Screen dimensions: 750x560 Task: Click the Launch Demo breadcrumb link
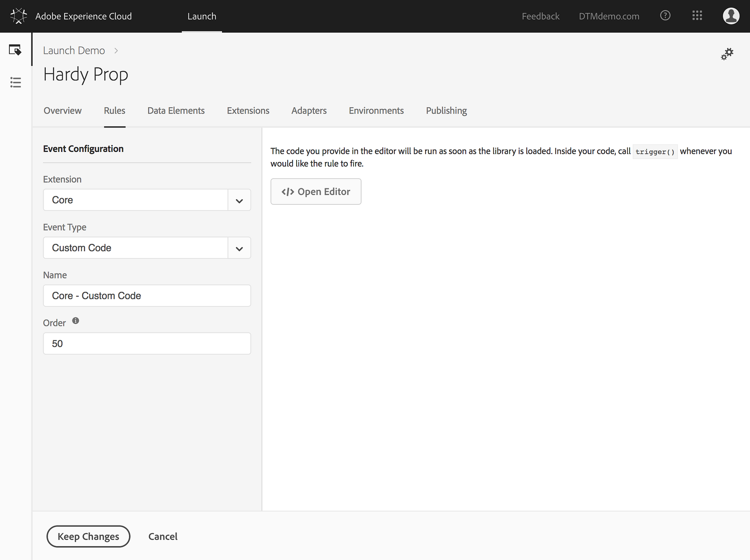[74, 51]
